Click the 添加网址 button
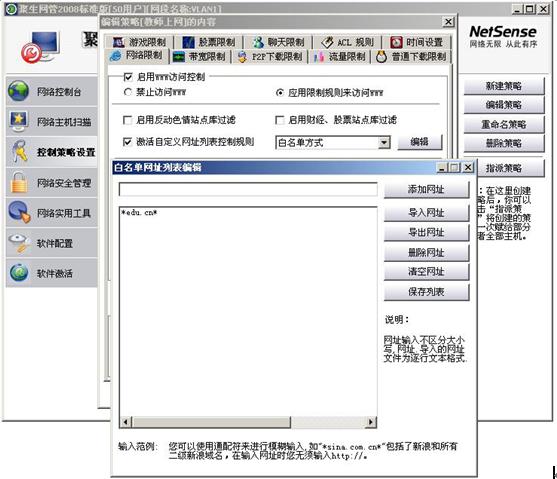 (426, 189)
